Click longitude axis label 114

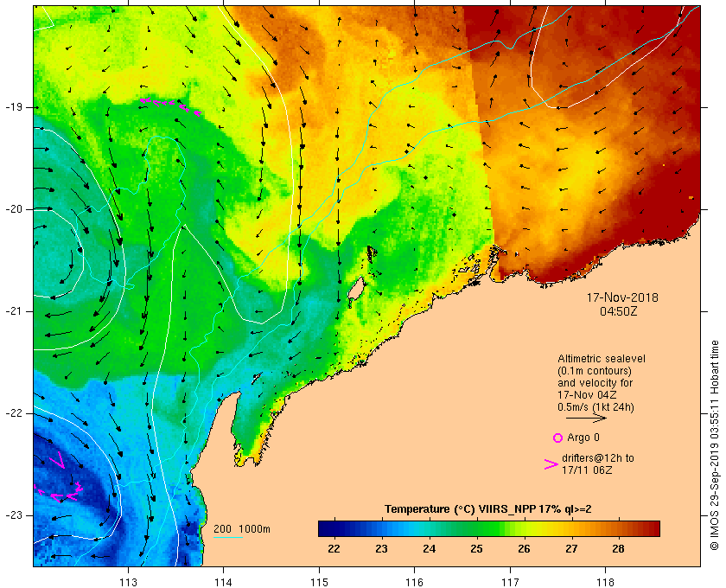224,582
